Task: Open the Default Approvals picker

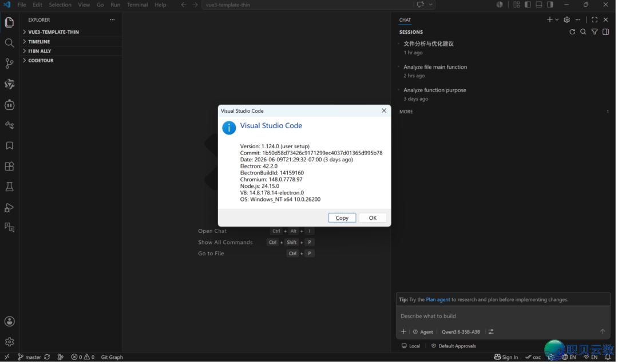Action: point(455,347)
